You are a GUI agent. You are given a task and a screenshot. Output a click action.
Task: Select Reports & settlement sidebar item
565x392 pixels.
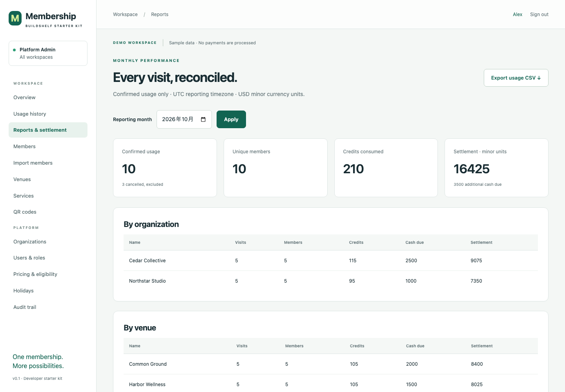(48, 130)
